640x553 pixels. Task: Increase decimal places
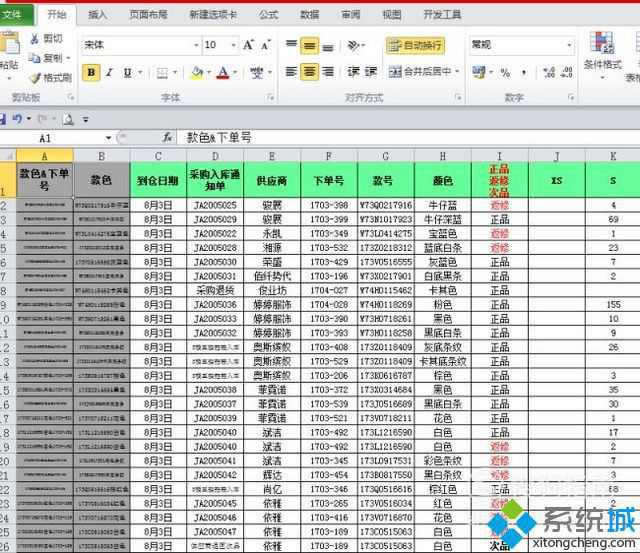pyautogui.click(x=549, y=73)
